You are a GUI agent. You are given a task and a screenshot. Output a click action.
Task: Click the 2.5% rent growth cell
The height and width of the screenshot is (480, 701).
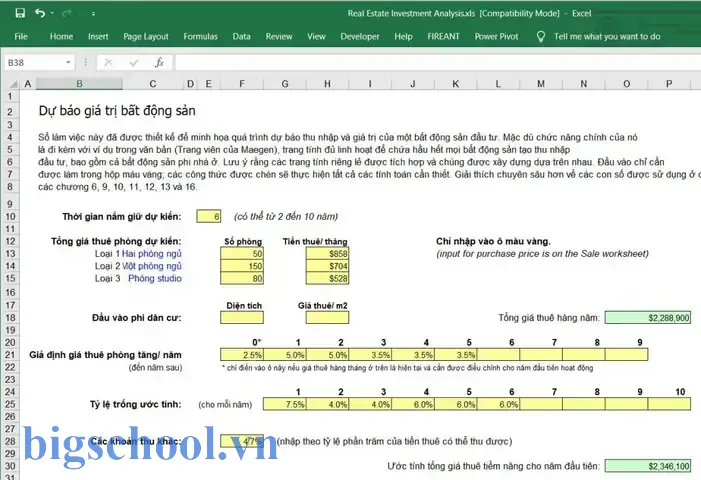click(x=242, y=355)
